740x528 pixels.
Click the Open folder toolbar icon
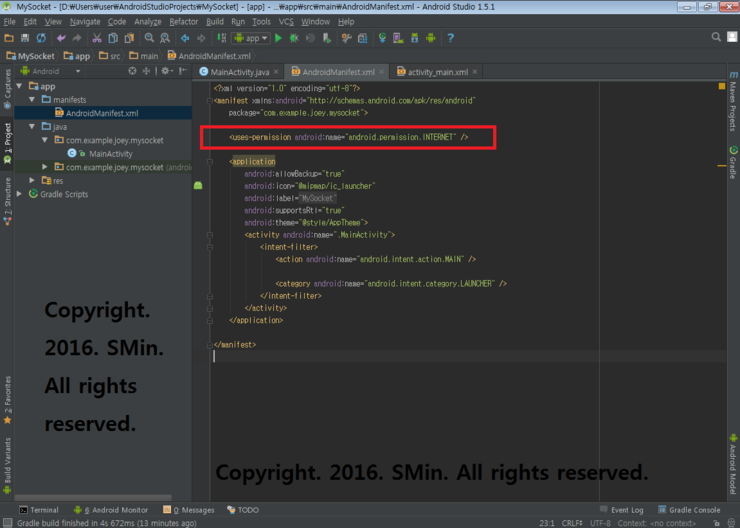9,38
